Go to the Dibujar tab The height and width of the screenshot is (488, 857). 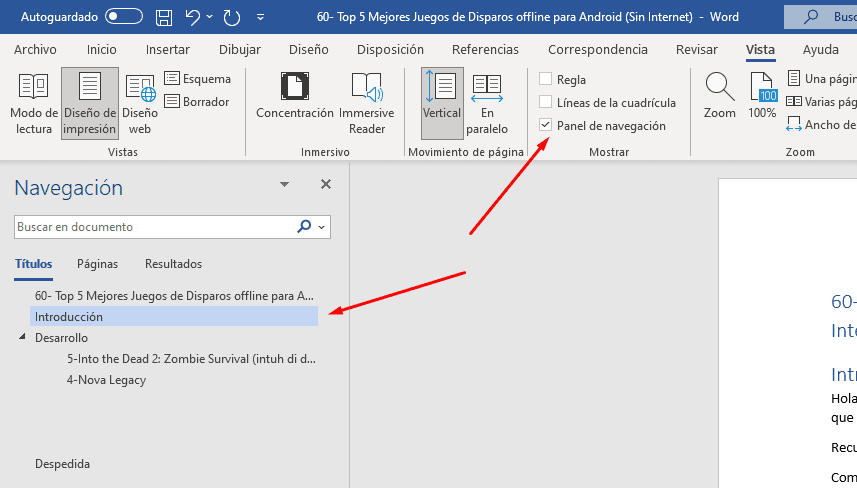pos(240,50)
